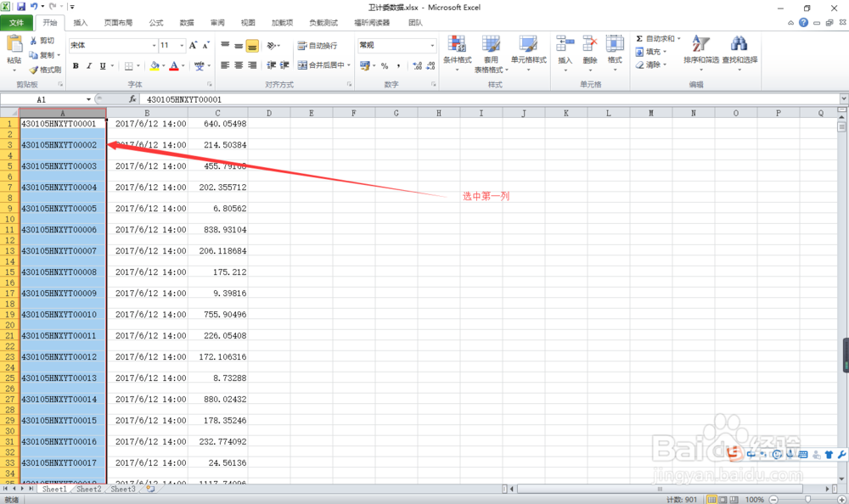Apply the yellow fill color bucket
Image resolution: width=849 pixels, height=504 pixels.
155,66
